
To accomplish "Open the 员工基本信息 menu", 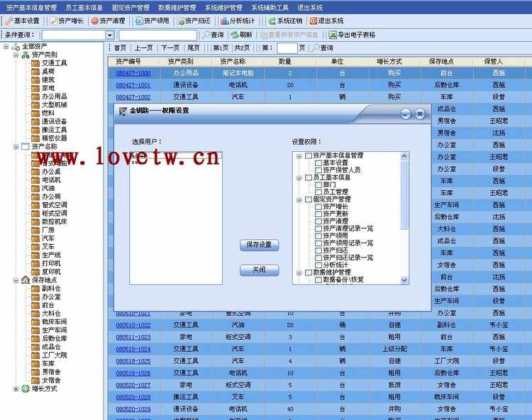I will pos(84,8).
